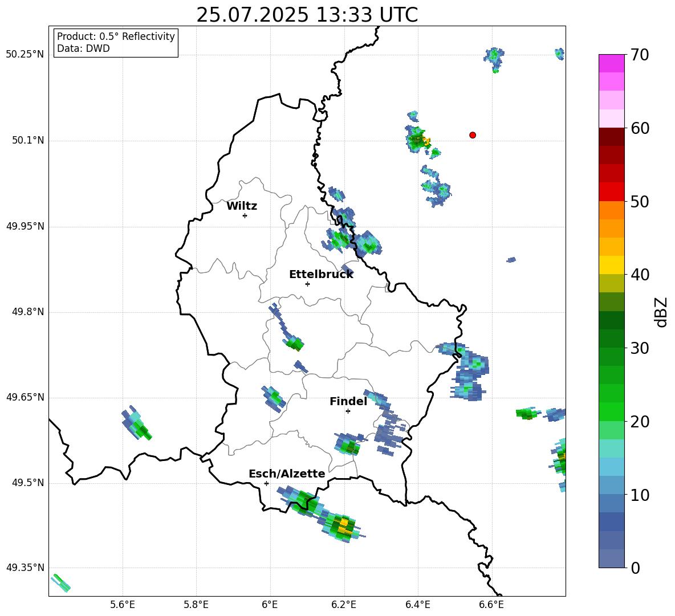675x616 pixels.
Task: Click the magenta top band of the colorbar
Action: pos(611,64)
